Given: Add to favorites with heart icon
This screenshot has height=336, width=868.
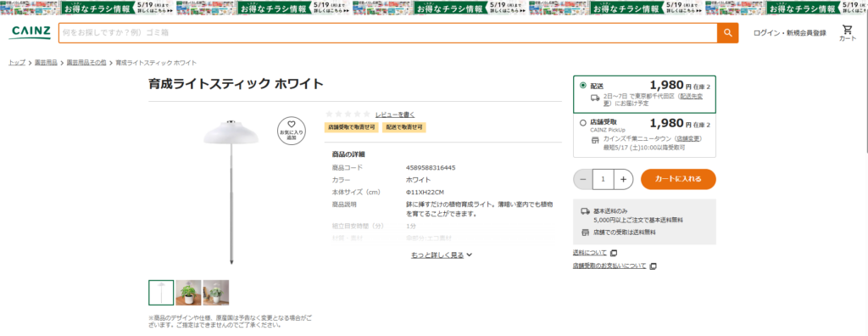Looking at the screenshot, I should click(x=292, y=131).
